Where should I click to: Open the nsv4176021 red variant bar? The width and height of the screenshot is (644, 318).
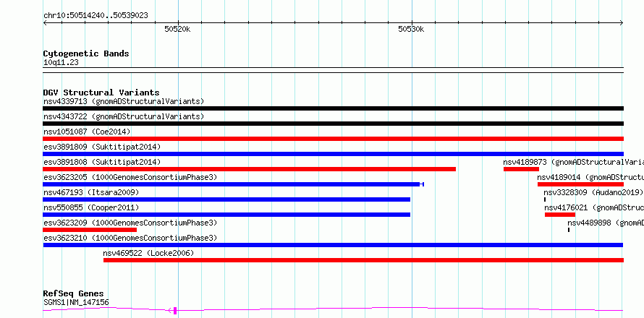[560, 215]
